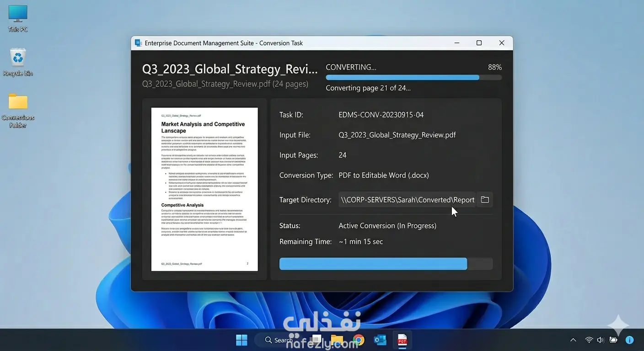Click the 88% progress percentage
Viewport: 644px width, 351px height.
click(x=495, y=67)
